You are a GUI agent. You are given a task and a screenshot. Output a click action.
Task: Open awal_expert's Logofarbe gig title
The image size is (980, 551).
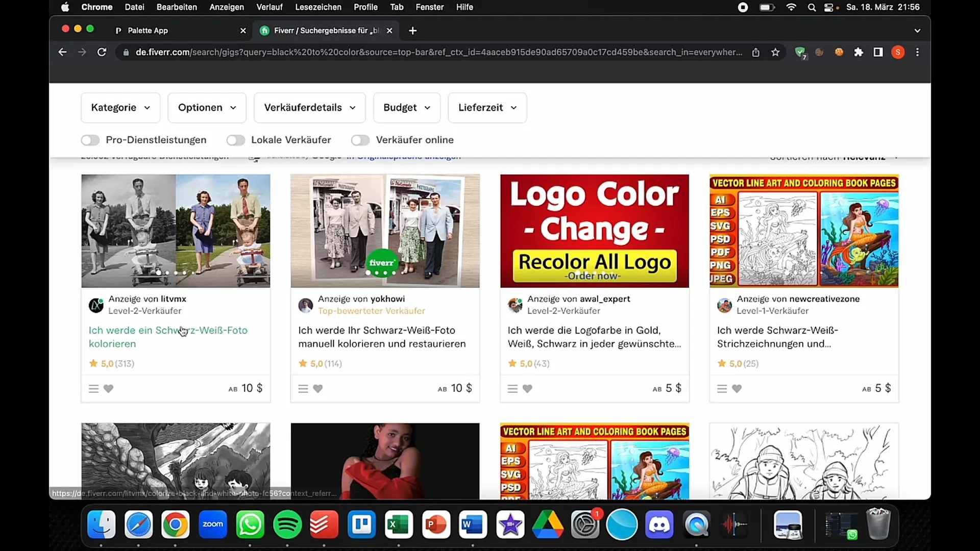click(594, 337)
